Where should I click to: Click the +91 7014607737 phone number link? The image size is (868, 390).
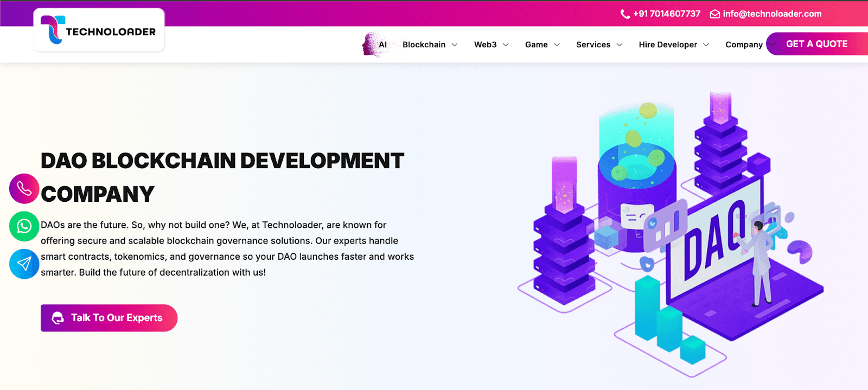coord(667,14)
